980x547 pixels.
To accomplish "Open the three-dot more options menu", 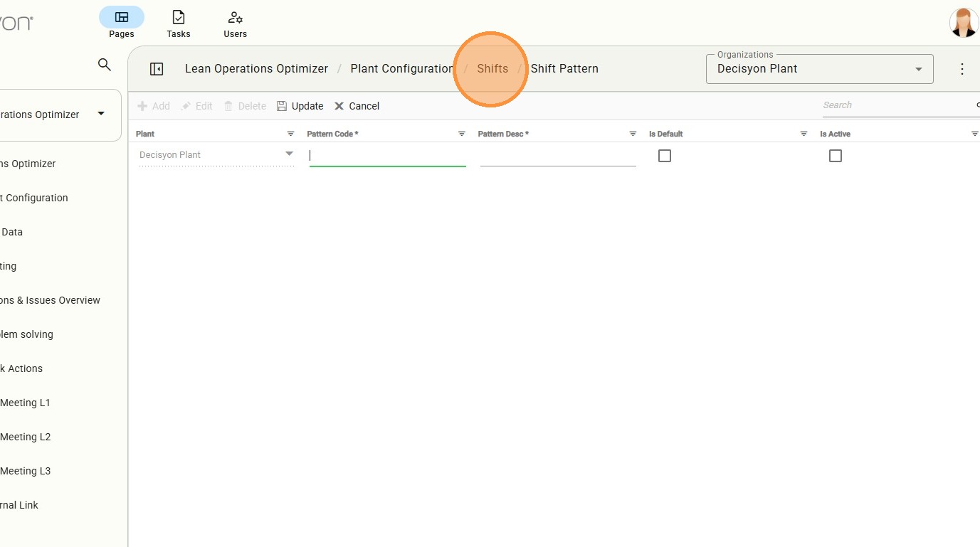I will pyautogui.click(x=961, y=69).
